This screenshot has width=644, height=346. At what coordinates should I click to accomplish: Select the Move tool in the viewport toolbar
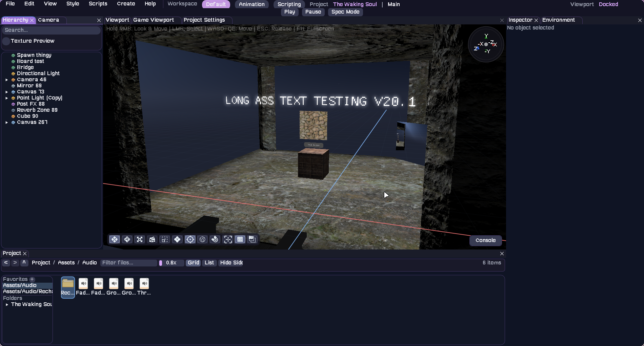(114, 239)
